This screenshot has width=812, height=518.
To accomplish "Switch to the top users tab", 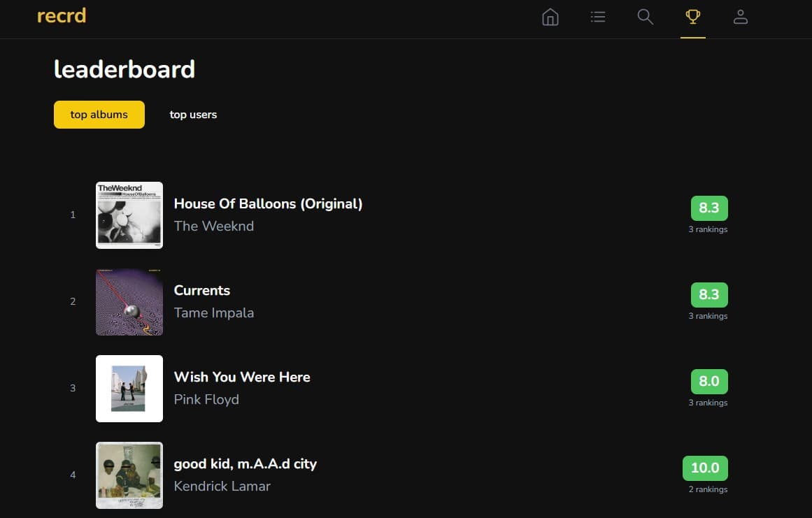I will (193, 115).
